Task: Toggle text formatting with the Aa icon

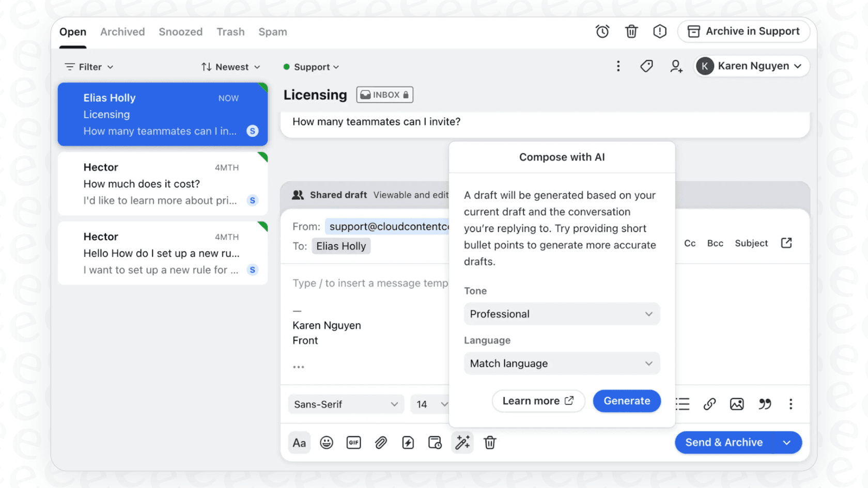Action: (x=299, y=443)
